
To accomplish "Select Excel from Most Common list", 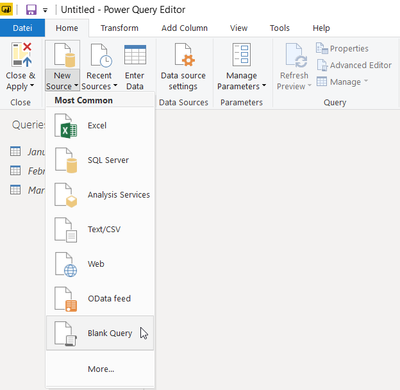I will (100, 126).
